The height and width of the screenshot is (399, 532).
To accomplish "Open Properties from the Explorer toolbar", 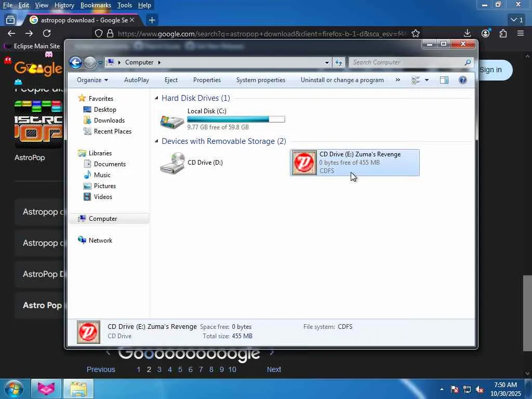I will 207,80.
